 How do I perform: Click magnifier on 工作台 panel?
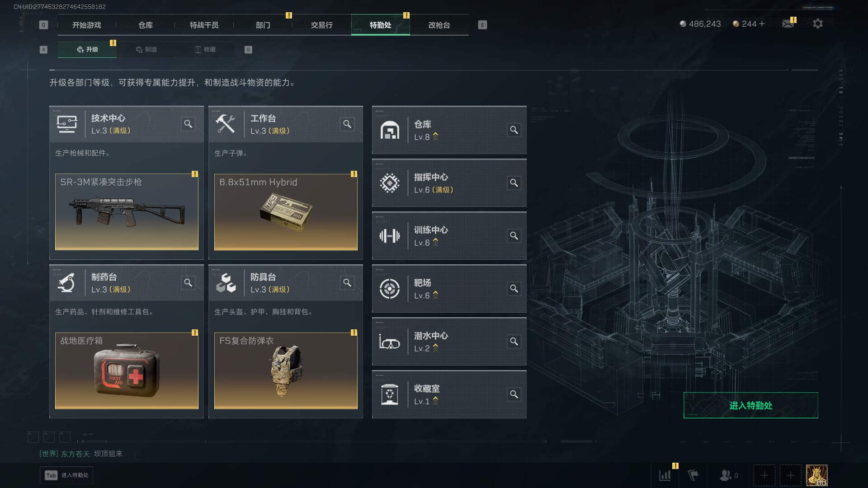[347, 124]
